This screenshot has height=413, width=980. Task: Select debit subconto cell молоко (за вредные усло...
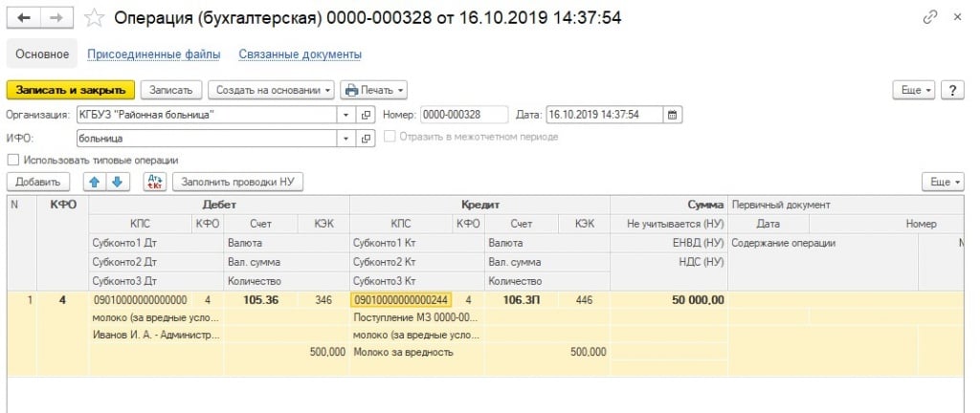[156, 317]
